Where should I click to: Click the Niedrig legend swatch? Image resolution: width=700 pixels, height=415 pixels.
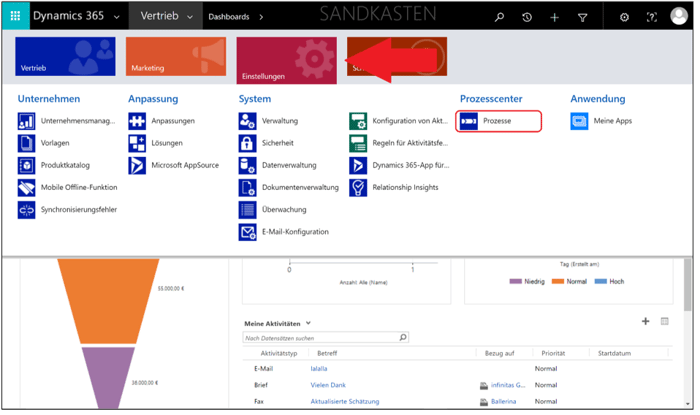click(x=516, y=282)
